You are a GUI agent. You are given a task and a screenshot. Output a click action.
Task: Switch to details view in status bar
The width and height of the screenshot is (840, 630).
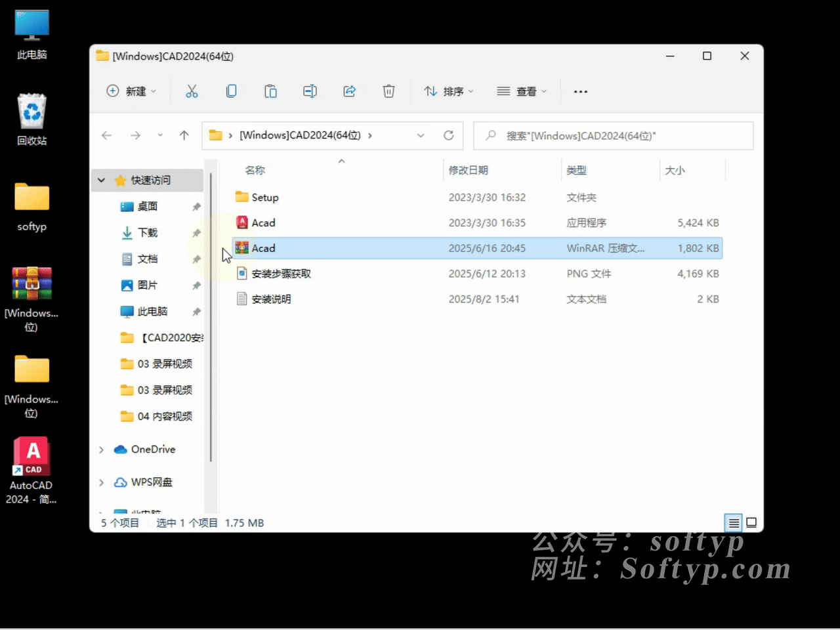point(734,522)
